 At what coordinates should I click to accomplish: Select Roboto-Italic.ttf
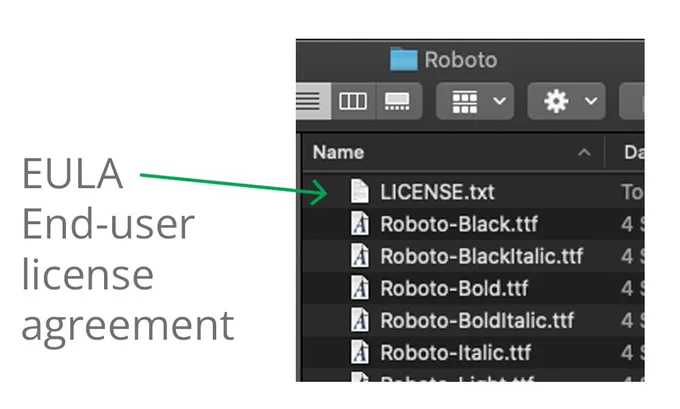tap(455, 353)
